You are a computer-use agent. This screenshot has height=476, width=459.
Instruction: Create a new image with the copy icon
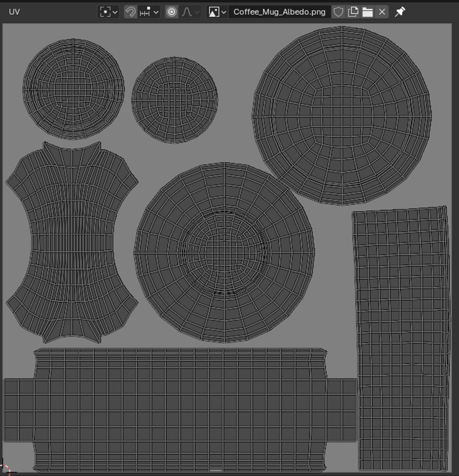[353, 12]
